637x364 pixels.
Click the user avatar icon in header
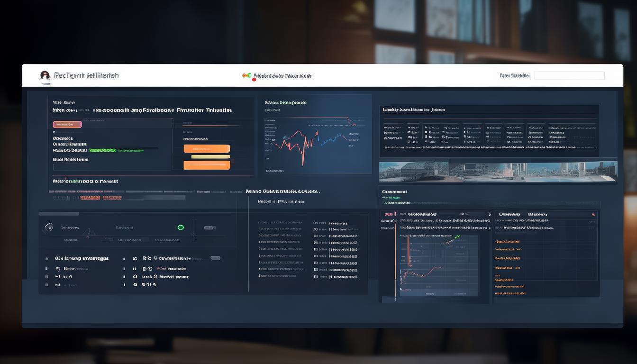coord(45,76)
